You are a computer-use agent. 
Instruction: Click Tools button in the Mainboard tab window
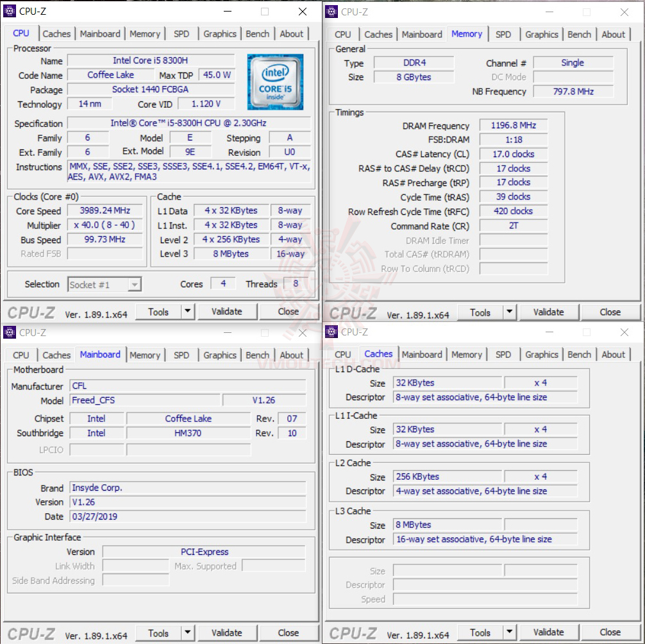click(158, 633)
